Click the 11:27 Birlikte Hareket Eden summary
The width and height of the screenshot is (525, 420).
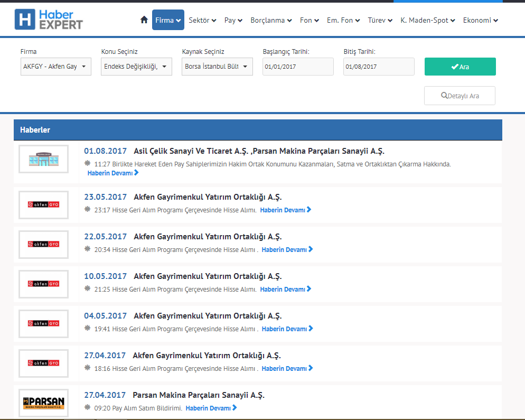click(x=273, y=164)
